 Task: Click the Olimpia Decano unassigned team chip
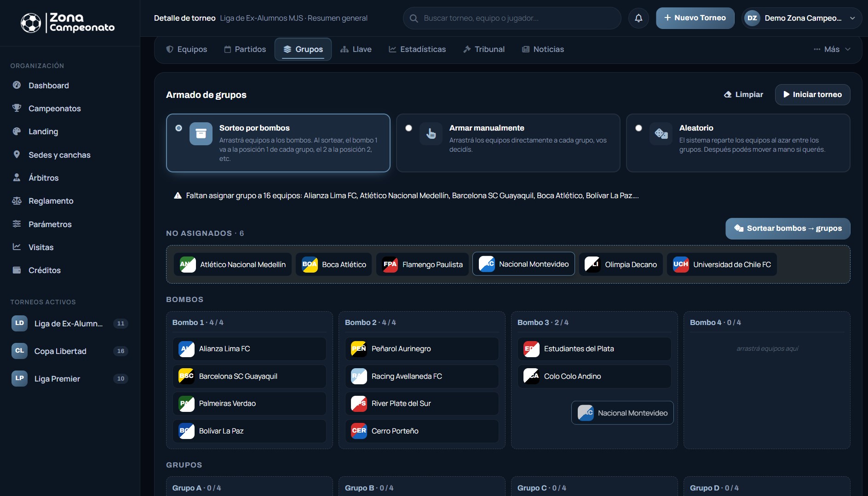pos(621,264)
